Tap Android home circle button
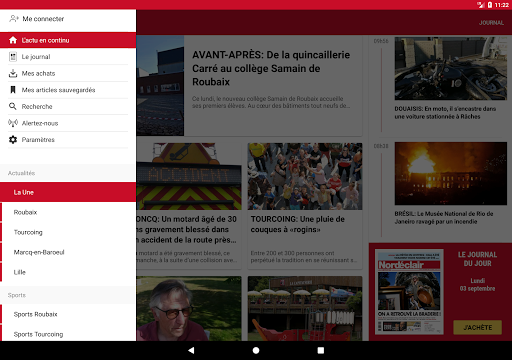Screen dimensions: 512x360 256,350
